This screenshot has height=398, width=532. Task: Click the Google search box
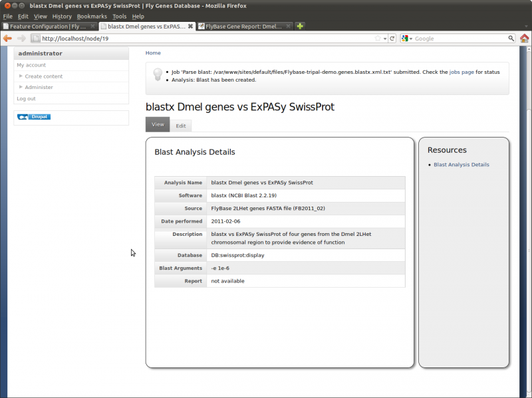coord(460,39)
